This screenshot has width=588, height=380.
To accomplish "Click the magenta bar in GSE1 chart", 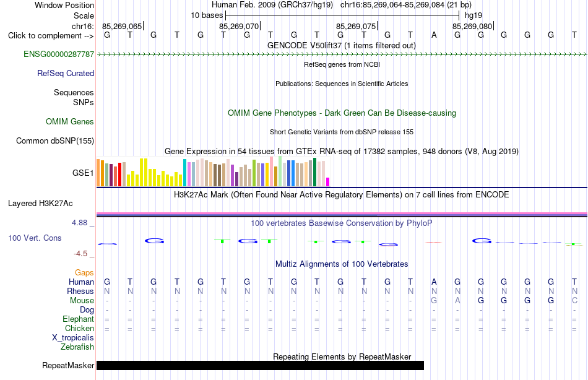I will click(328, 182).
